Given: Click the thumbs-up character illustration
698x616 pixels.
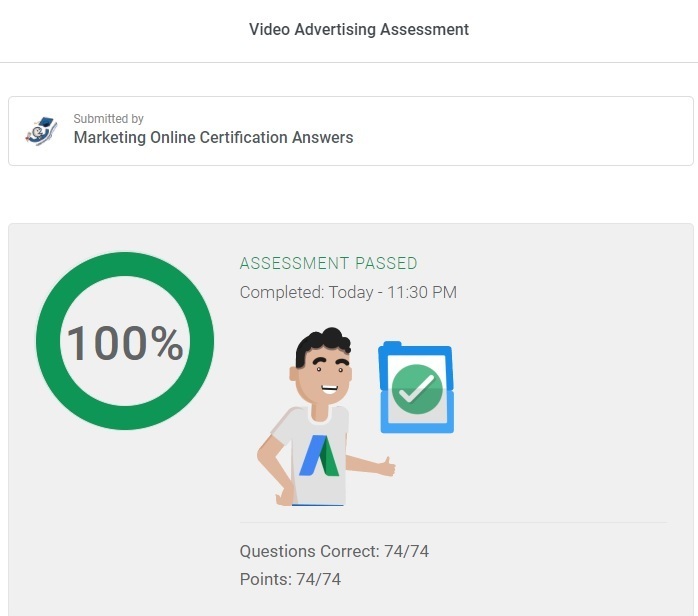Looking at the screenshot, I should tap(326, 417).
